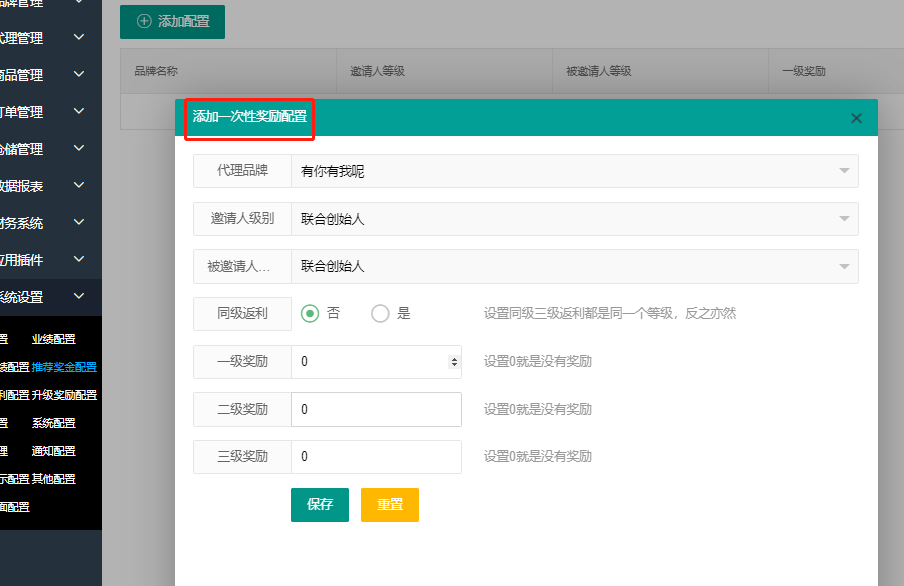
Task: Select 否 for 同级返利
Action: click(311, 313)
